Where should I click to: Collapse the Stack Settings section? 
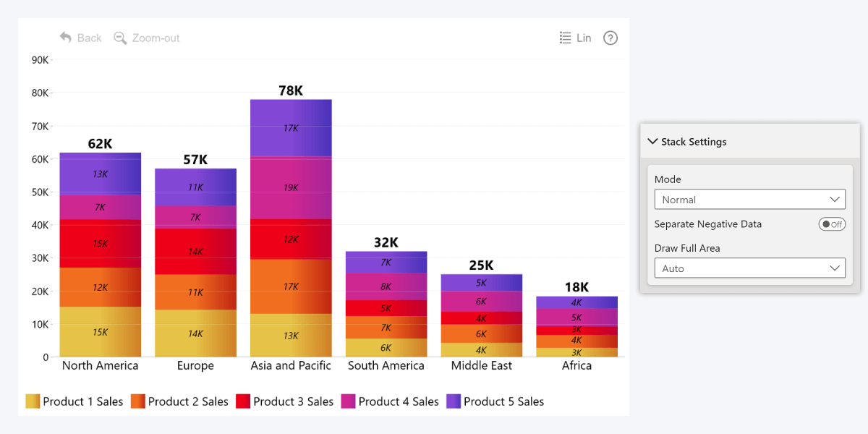pyautogui.click(x=653, y=142)
